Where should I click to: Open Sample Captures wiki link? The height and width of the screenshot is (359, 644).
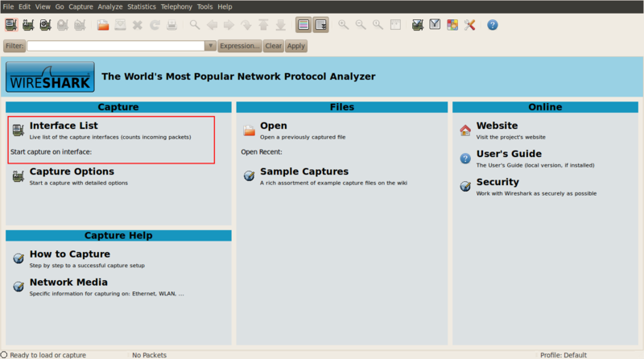pyautogui.click(x=304, y=171)
